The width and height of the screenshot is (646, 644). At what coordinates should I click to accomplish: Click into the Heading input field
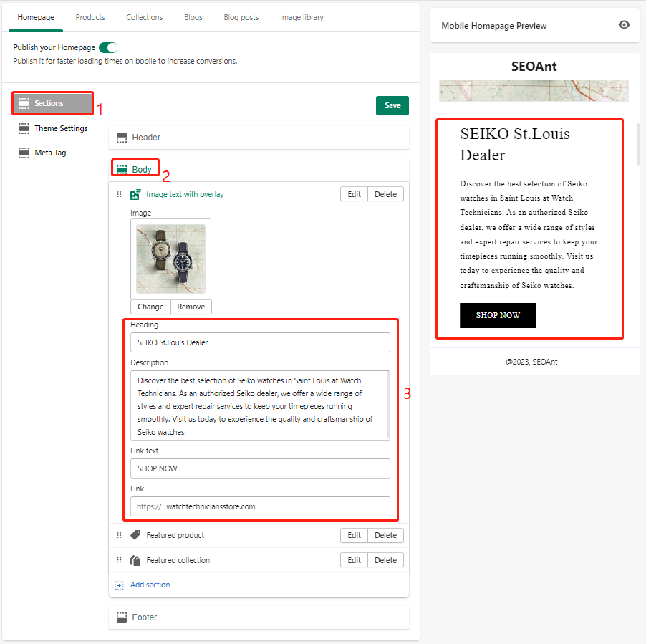pyautogui.click(x=260, y=342)
